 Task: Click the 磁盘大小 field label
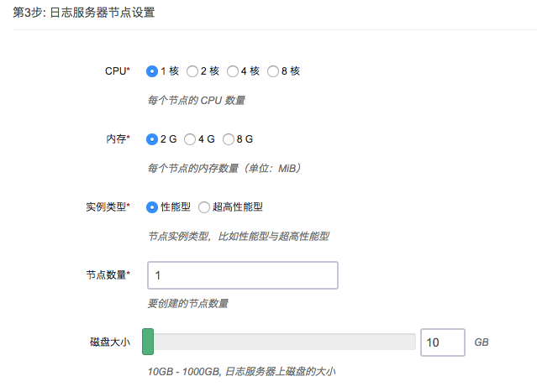point(109,342)
